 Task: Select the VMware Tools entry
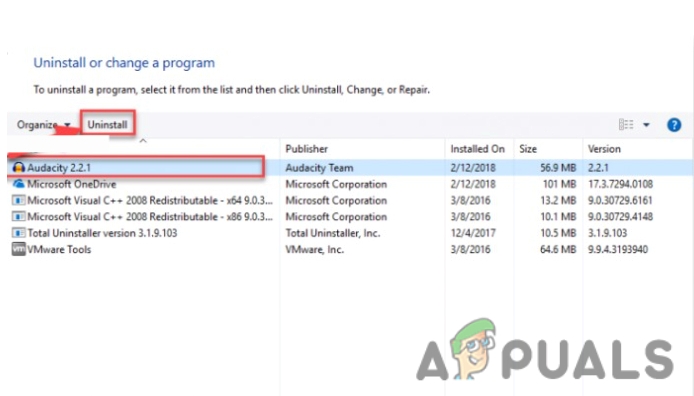click(59, 249)
